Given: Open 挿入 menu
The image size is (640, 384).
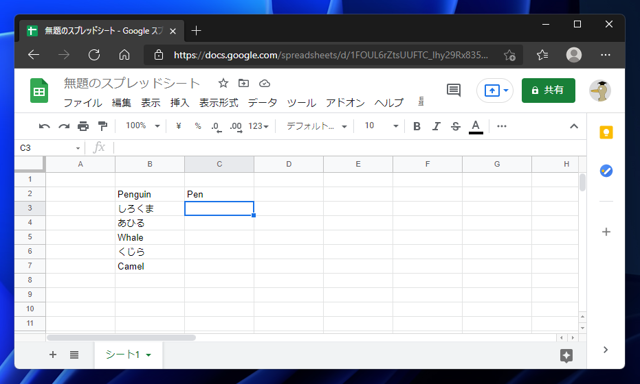Looking at the screenshot, I should click(180, 103).
